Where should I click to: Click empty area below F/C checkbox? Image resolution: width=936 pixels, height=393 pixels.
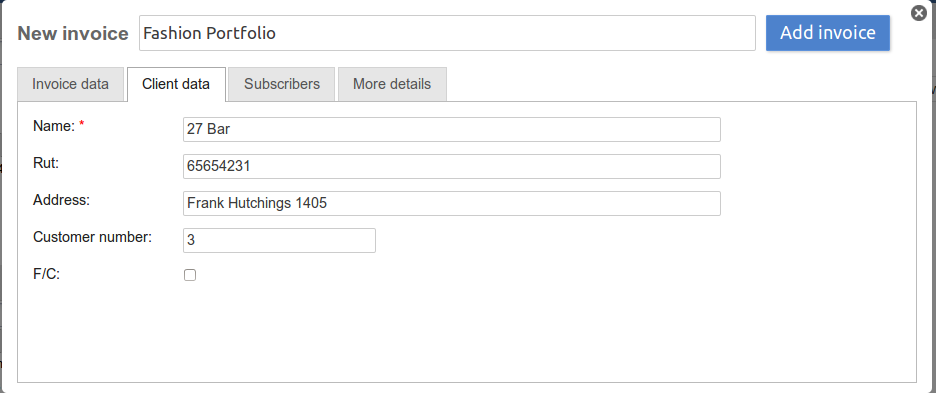467,334
